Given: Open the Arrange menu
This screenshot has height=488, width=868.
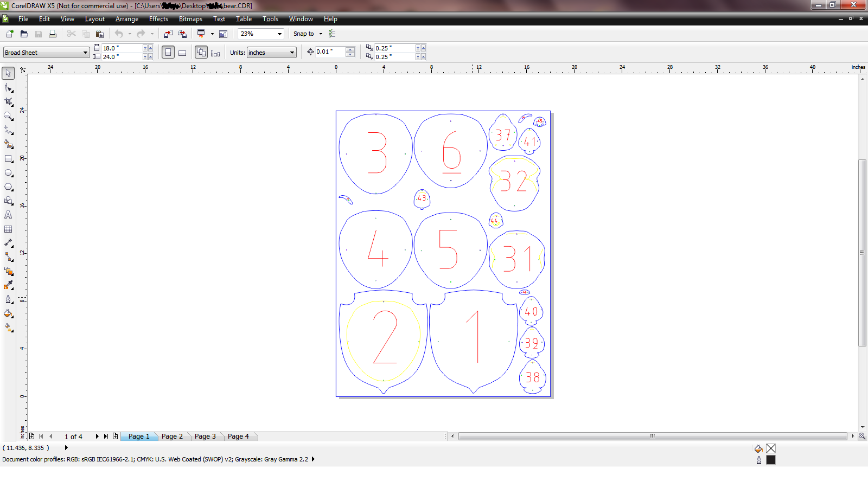Looking at the screenshot, I should click(127, 19).
